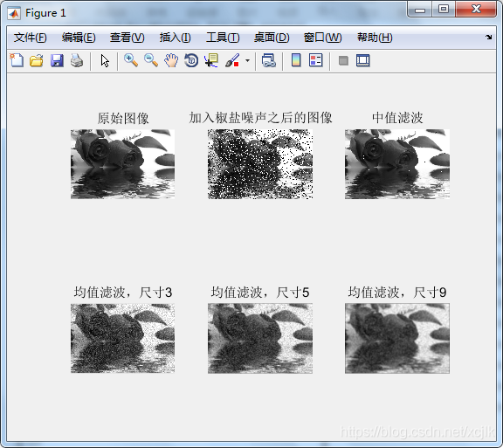Select the Rotate 3D tool
The width and height of the screenshot is (503, 448).
click(191, 60)
